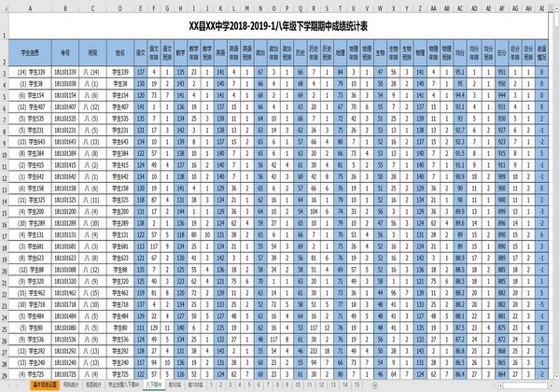
Task: Switch to the 级部统计 sheet tab
Action: [x=93, y=385]
